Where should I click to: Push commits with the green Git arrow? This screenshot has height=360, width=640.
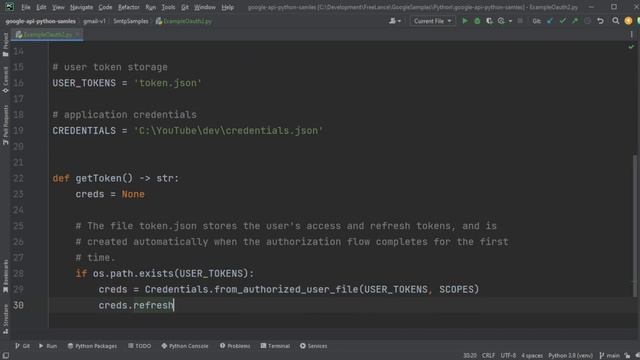pos(575,21)
